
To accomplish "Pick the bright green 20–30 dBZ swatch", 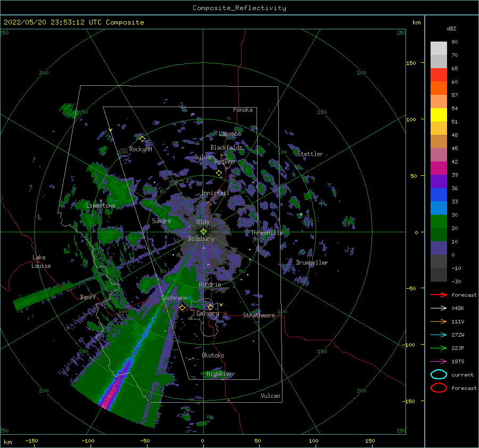I will pos(439,222).
